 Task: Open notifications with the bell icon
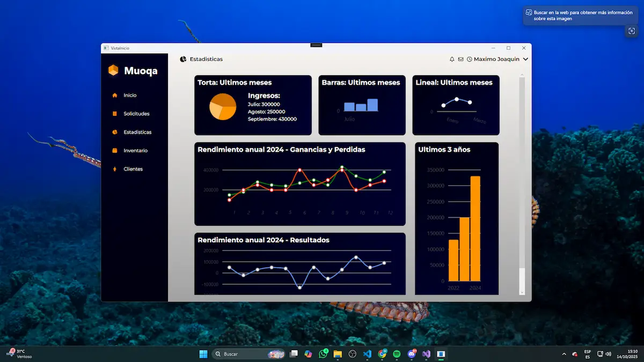[452, 59]
